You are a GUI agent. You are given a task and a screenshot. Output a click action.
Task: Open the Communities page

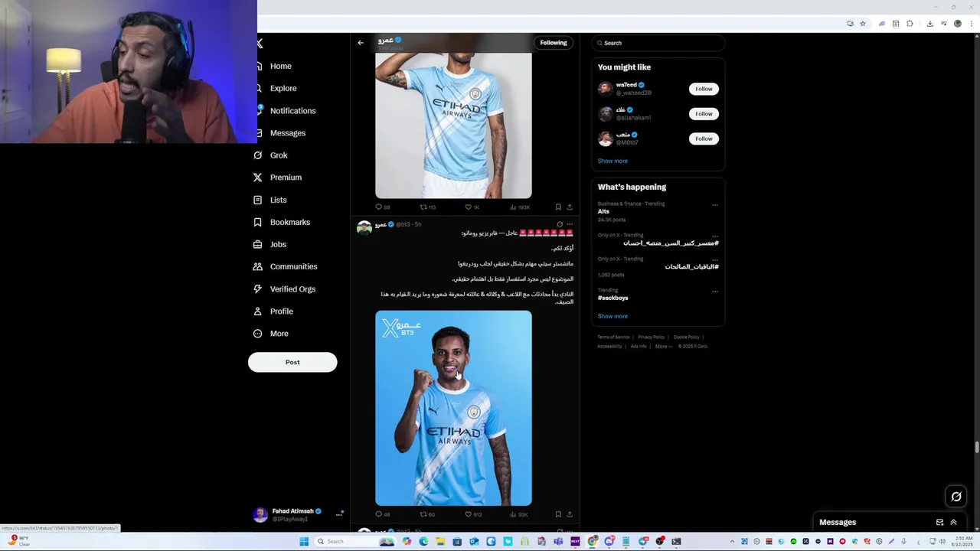click(x=286, y=266)
